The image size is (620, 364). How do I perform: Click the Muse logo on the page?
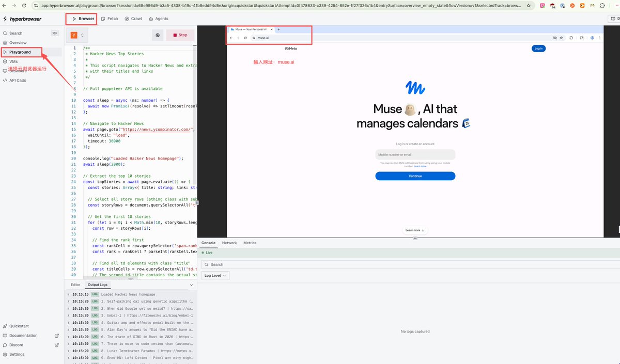tap(415, 88)
